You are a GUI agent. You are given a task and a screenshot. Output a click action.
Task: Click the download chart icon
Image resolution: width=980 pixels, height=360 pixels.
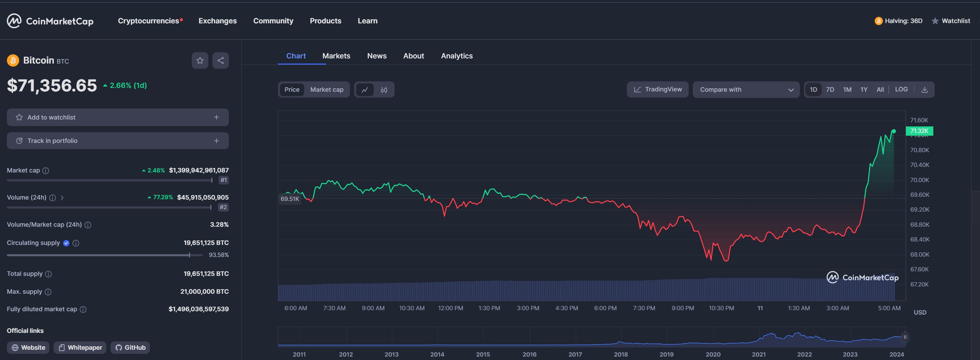[x=924, y=90]
